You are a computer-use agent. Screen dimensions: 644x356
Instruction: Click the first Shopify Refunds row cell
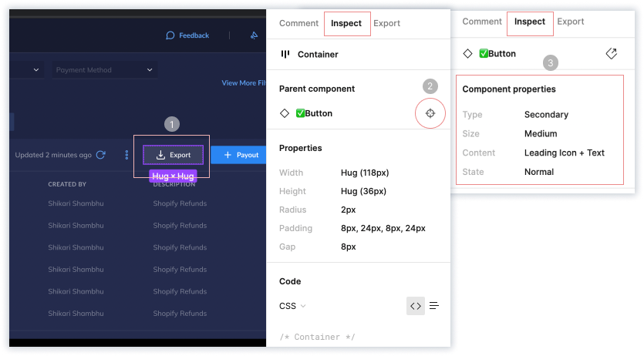[x=180, y=203]
